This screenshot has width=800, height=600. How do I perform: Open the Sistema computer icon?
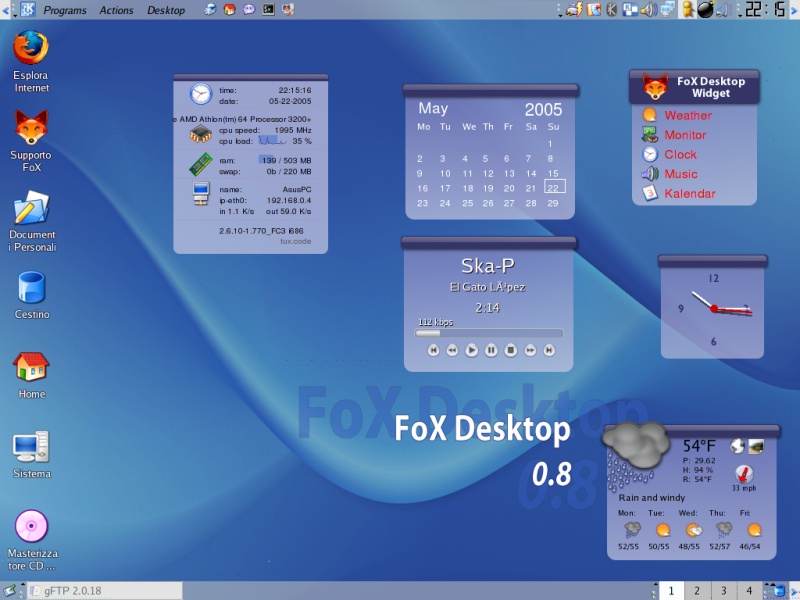click(x=31, y=447)
